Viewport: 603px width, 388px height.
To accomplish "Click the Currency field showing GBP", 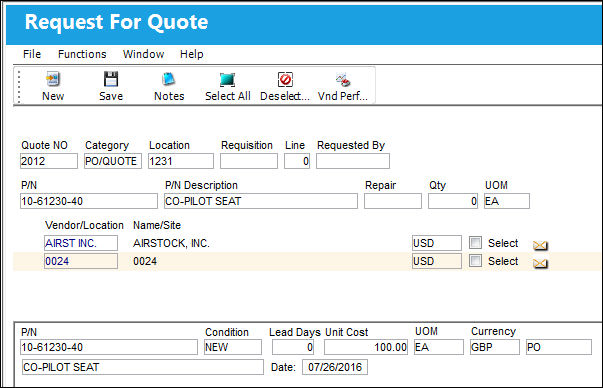I will point(495,347).
